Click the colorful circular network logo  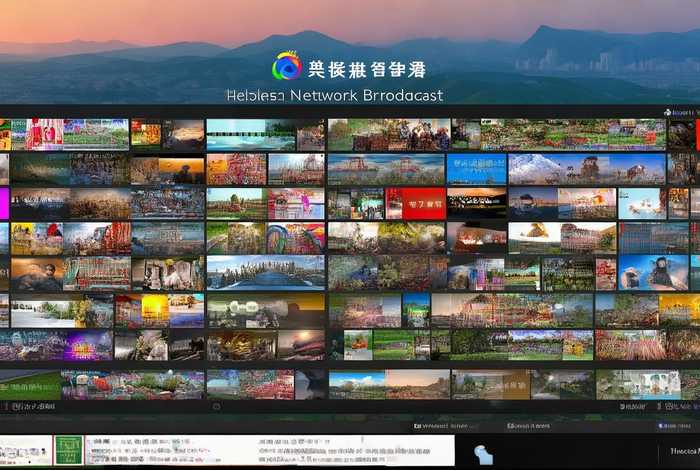(x=286, y=67)
